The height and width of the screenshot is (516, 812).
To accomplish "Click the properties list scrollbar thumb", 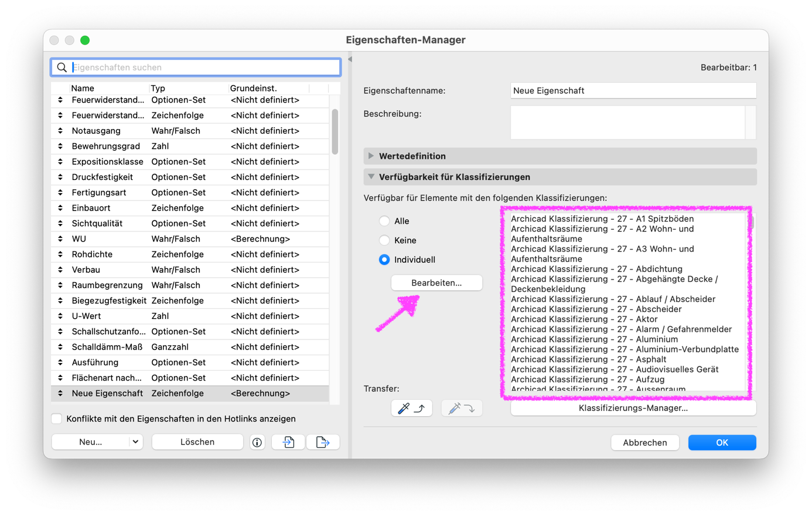I will (335, 132).
